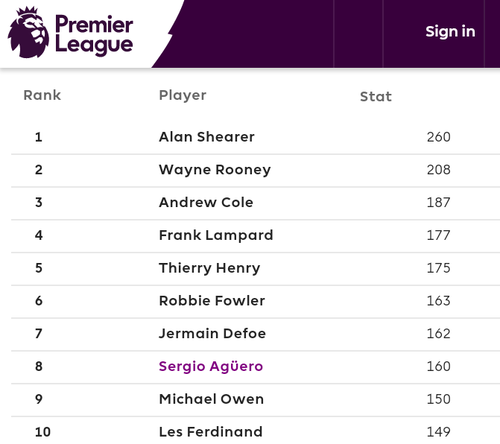Open Les Ferdinand's player page
The image size is (500, 444).
click(211, 432)
